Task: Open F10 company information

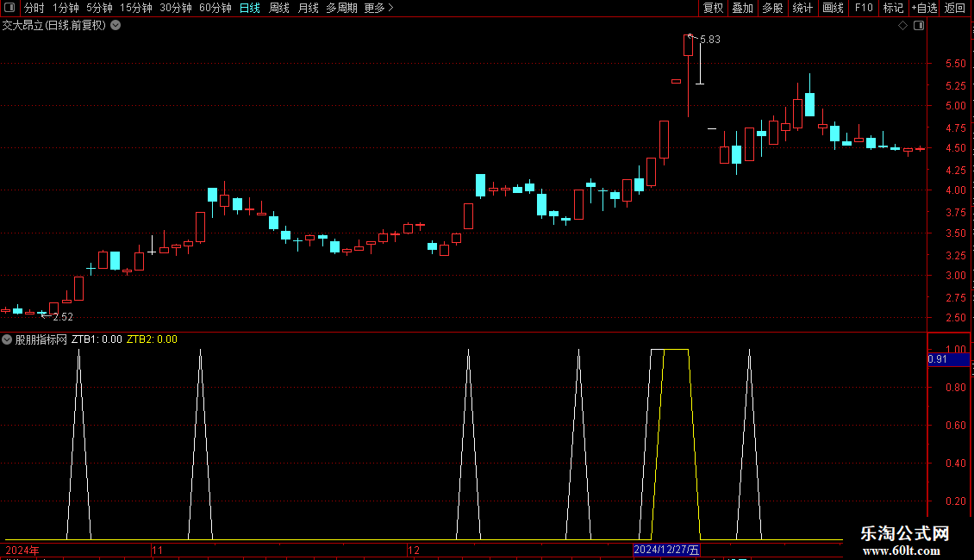Action: point(864,8)
